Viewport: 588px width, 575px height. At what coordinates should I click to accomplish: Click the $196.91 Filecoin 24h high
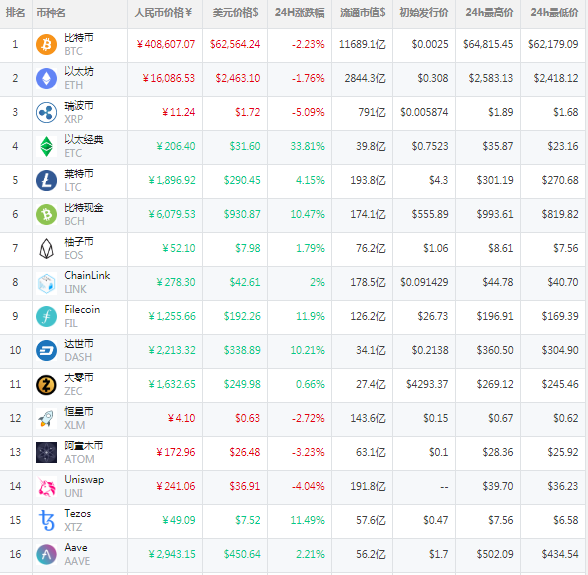click(495, 317)
